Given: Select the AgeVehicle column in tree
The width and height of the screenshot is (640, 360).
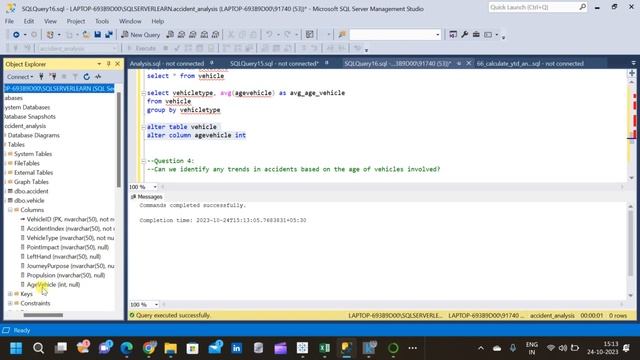Looking at the screenshot, I should [x=53, y=284].
